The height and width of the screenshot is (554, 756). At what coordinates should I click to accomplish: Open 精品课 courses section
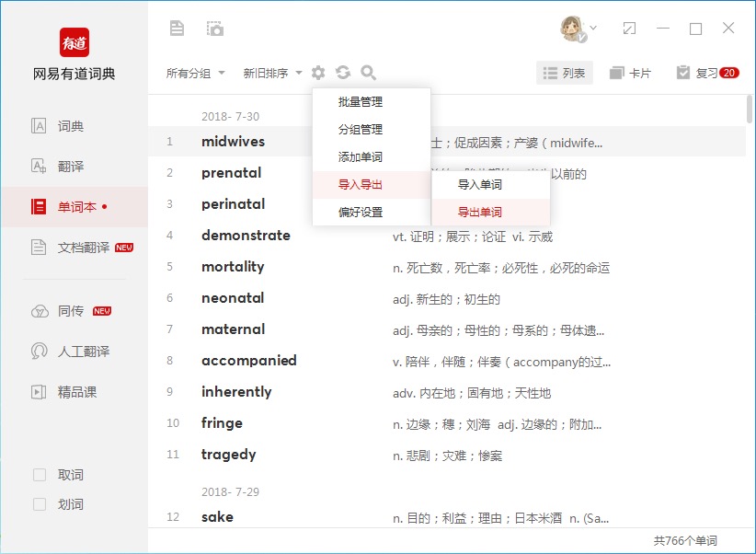[76, 392]
